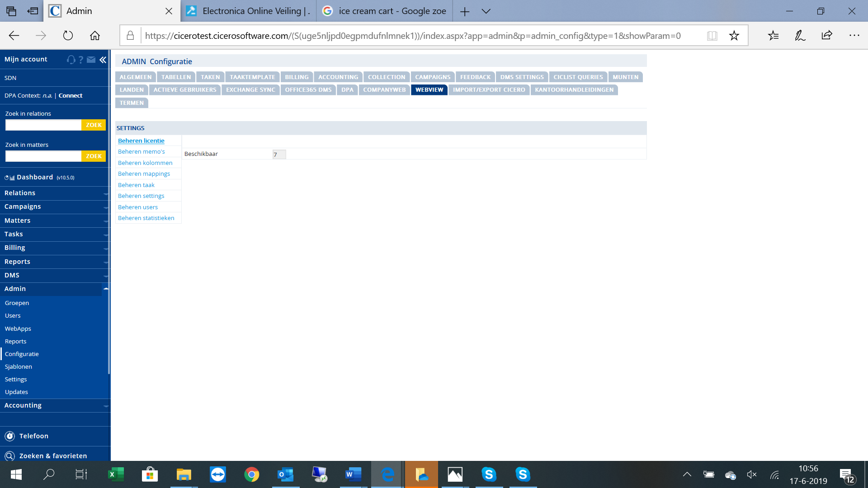Open Beheren kolommen link

145,163
